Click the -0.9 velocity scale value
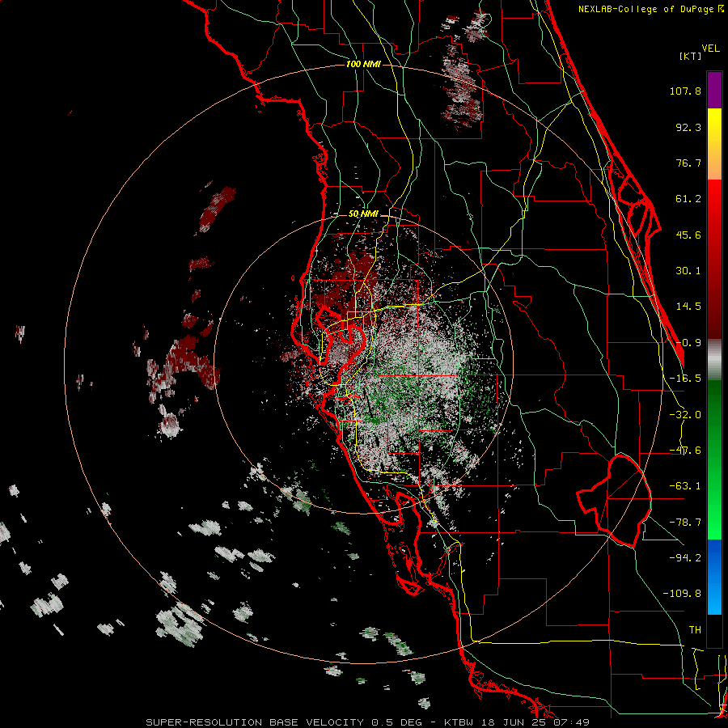Screen dimensions: 728x728 pos(688,343)
